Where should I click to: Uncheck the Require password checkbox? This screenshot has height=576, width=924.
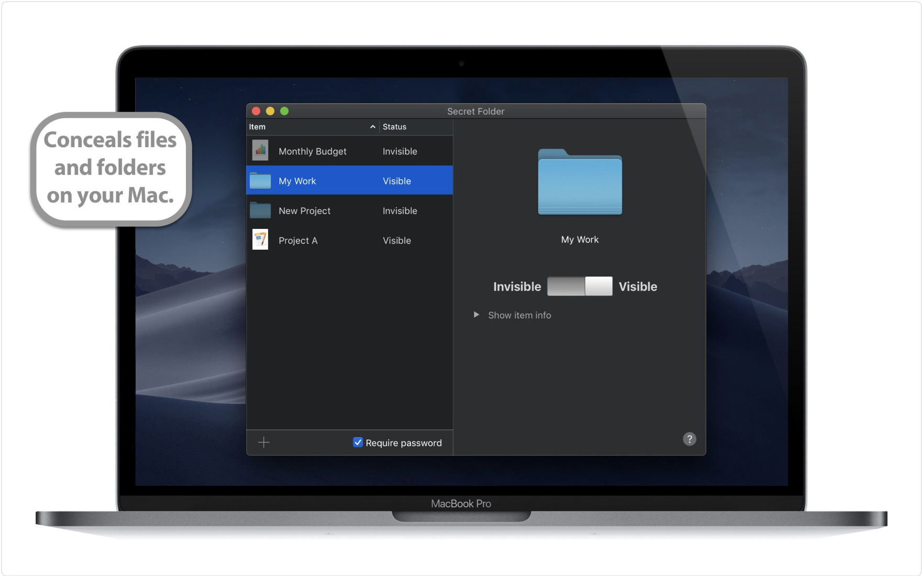[x=358, y=442]
